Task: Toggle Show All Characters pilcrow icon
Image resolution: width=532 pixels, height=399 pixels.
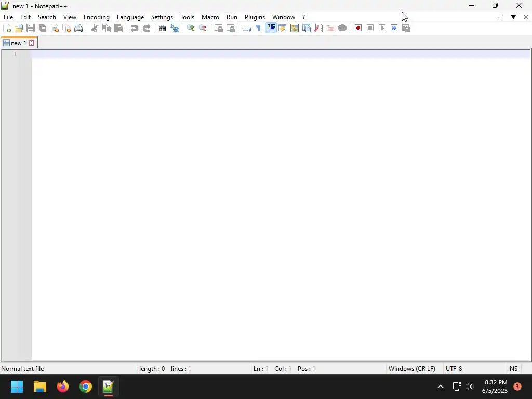Action: (259, 28)
